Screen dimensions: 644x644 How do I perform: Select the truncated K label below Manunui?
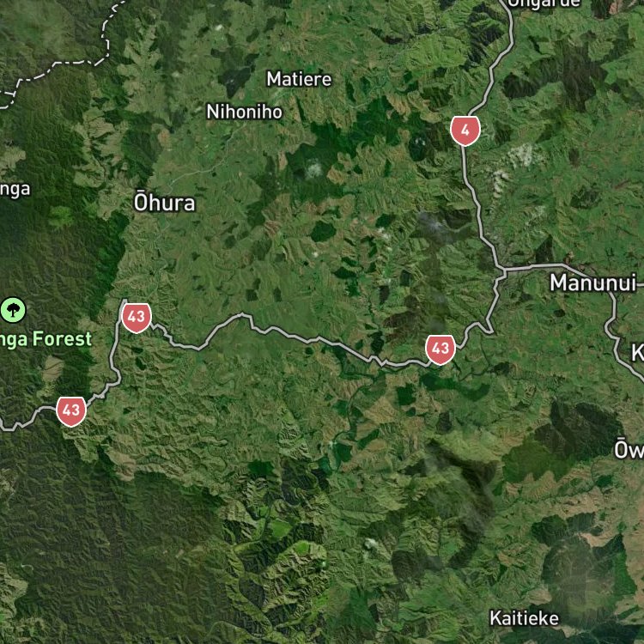click(637, 353)
